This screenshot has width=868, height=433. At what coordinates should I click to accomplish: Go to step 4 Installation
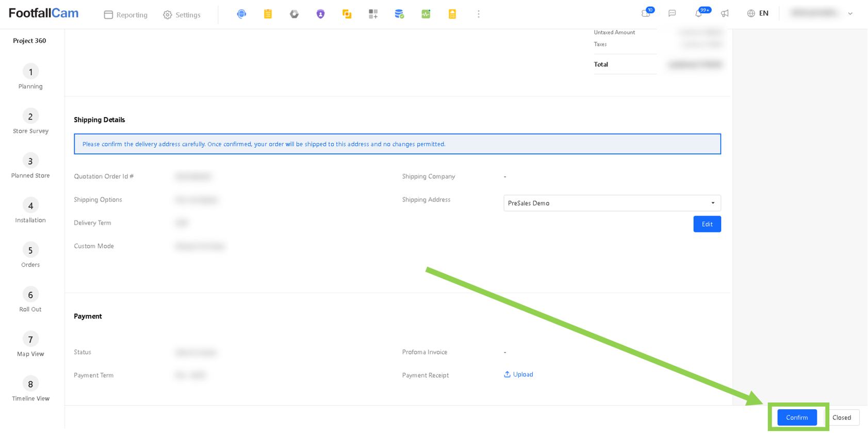coord(30,211)
